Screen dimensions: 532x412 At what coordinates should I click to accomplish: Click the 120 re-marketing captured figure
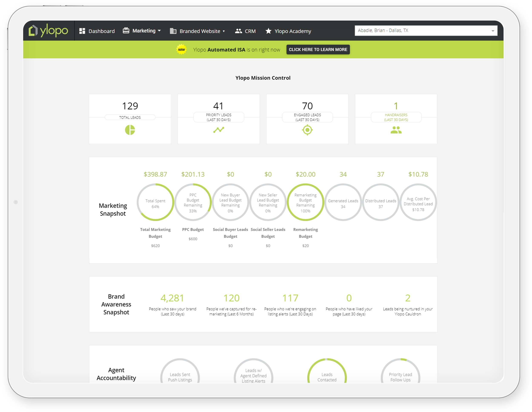click(231, 298)
